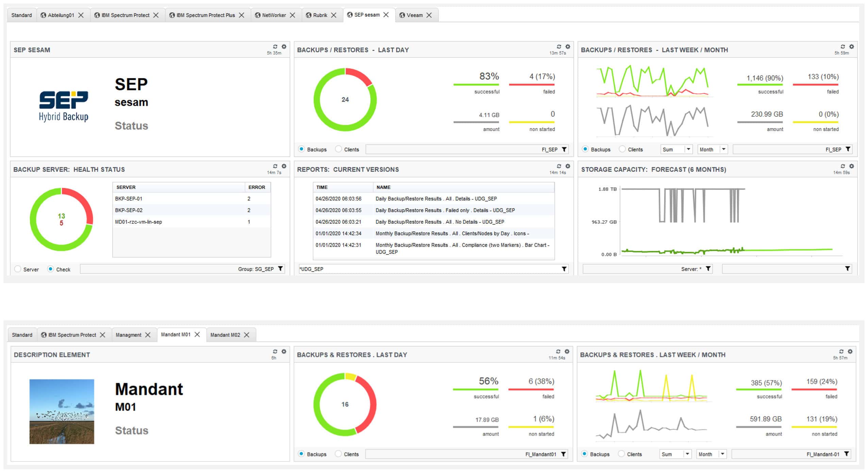
Task: Expand the Month dropdown in SEP Last Week / Month panel
Action: point(724,149)
